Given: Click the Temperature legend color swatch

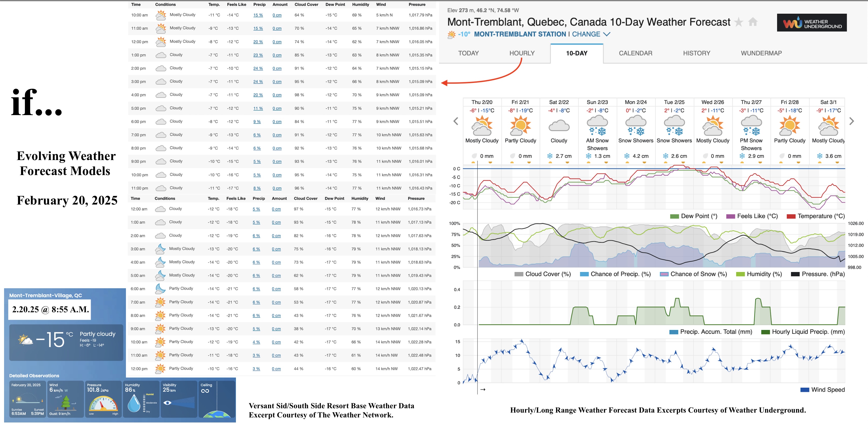Looking at the screenshot, I should click(x=791, y=216).
